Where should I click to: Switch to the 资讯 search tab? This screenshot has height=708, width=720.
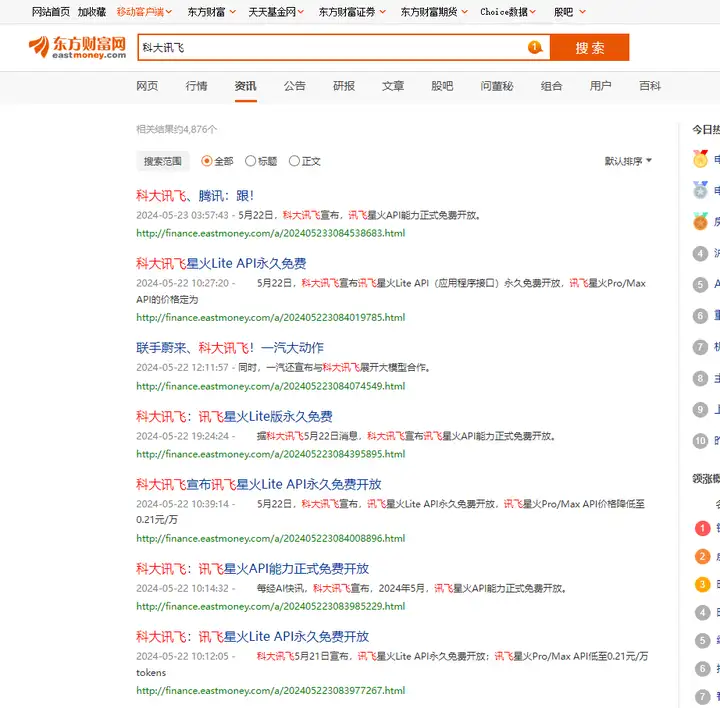coord(246,86)
